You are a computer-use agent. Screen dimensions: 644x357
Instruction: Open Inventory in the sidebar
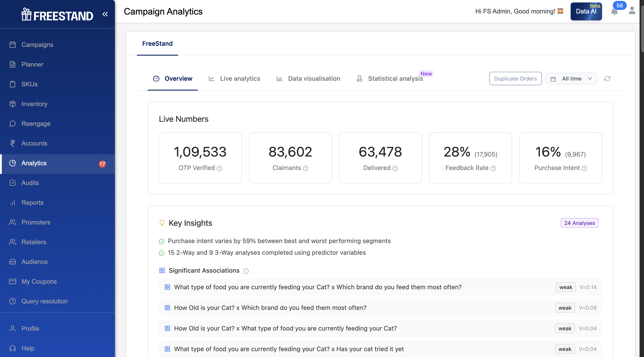pos(34,104)
